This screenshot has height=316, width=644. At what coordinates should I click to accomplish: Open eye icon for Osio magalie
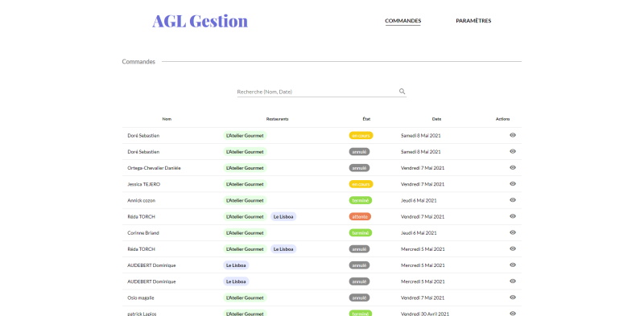click(513, 298)
